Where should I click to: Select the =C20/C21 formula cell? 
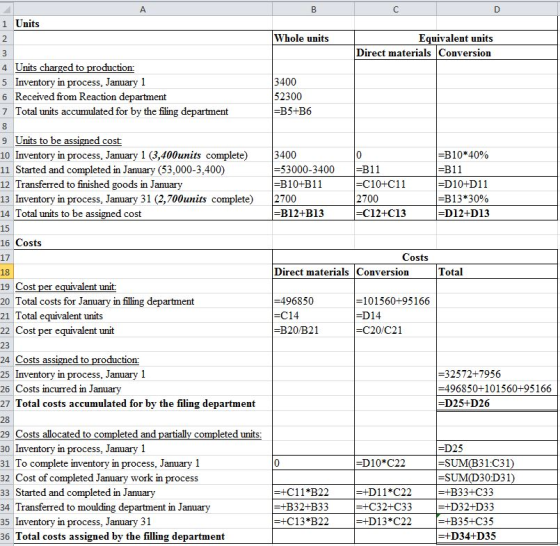click(x=395, y=331)
